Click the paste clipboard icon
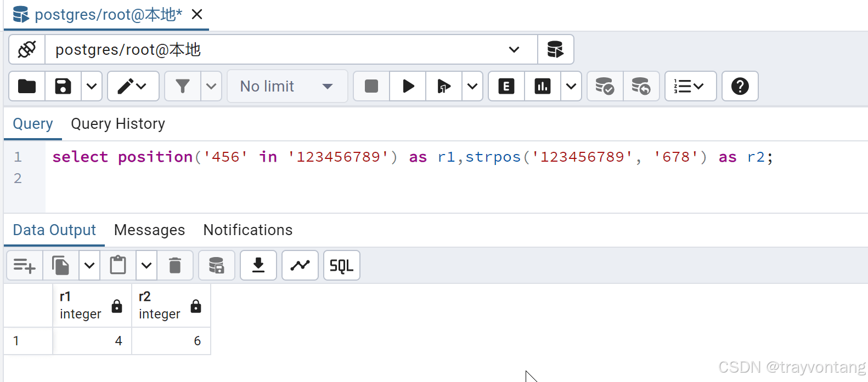Screen dimensions: 868x382 tap(118, 265)
